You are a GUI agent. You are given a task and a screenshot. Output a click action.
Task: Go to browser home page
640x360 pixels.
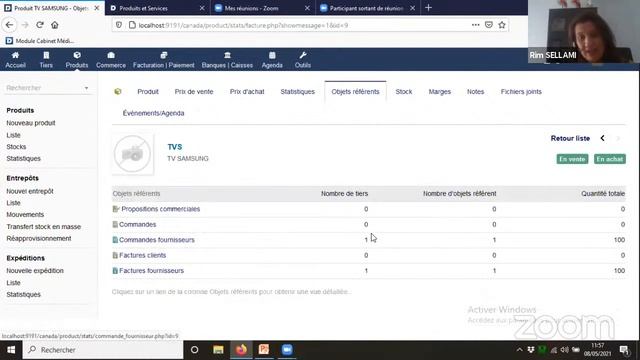(x=55, y=25)
